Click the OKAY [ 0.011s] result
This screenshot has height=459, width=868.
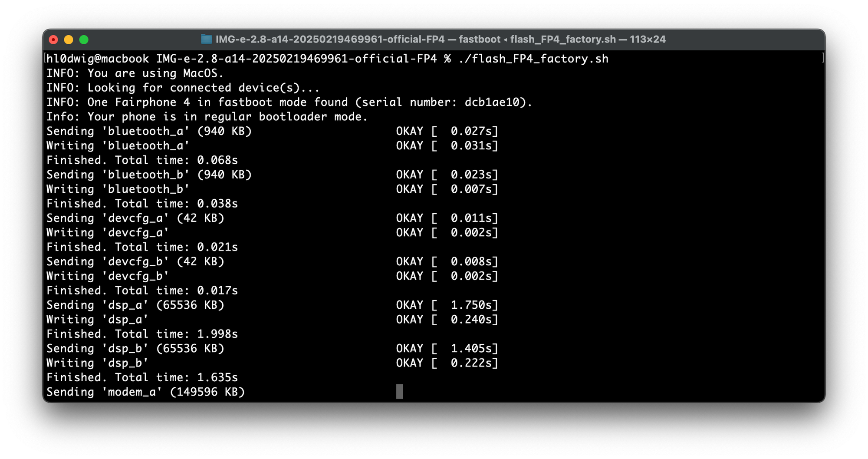447,218
